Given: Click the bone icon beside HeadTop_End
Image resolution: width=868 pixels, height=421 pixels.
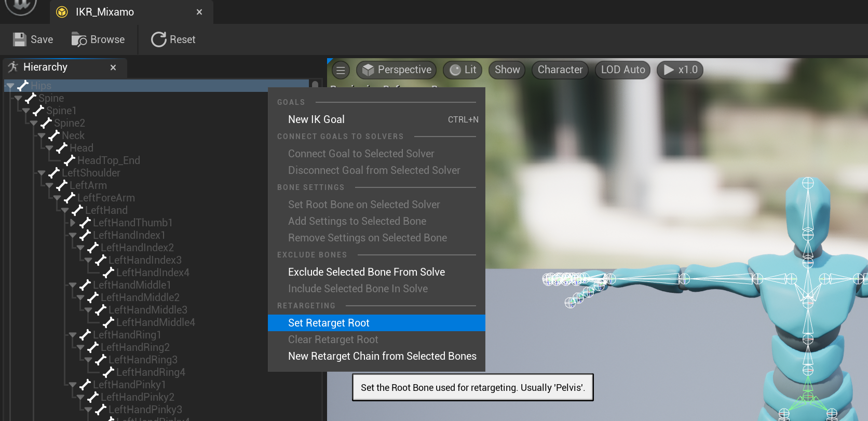Looking at the screenshot, I should tap(70, 160).
